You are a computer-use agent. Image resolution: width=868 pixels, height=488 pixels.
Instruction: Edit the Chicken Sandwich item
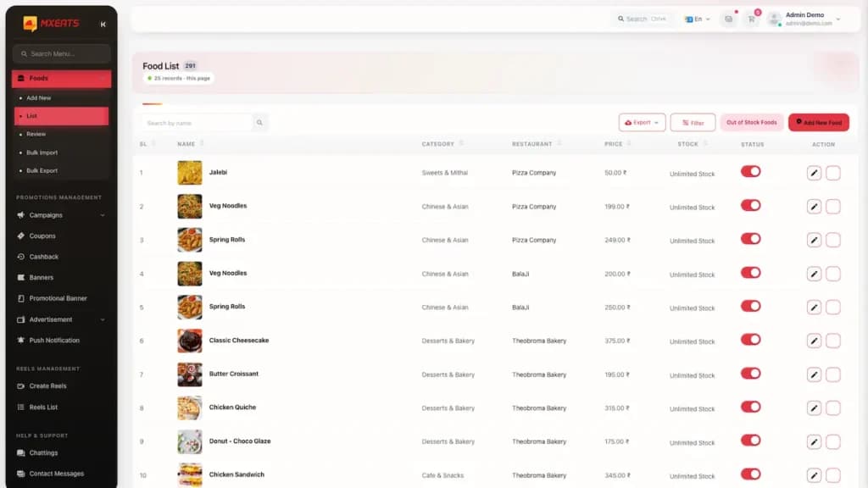pos(814,475)
